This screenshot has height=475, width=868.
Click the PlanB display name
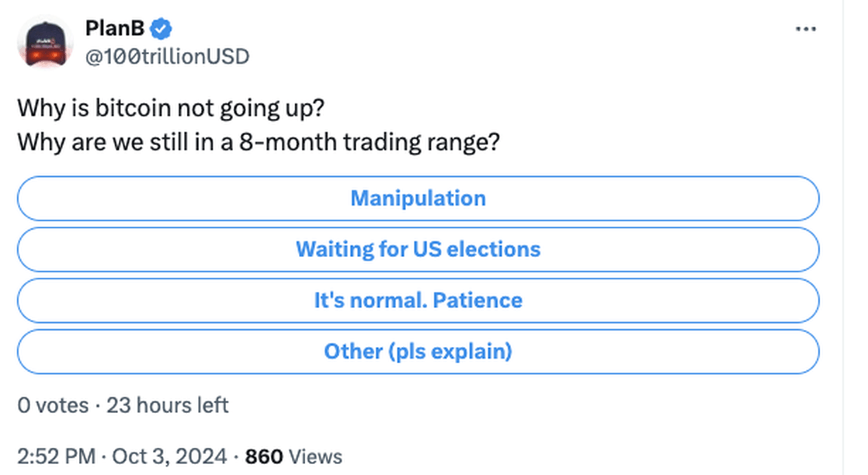(115, 28)
